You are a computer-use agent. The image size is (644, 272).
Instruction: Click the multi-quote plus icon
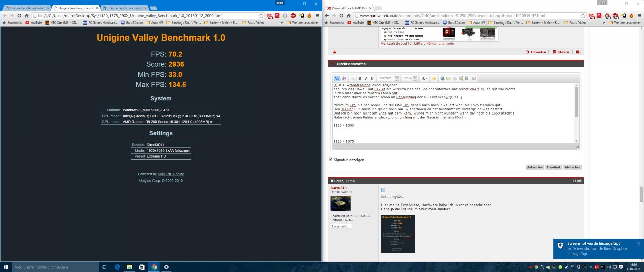(578, 52)
